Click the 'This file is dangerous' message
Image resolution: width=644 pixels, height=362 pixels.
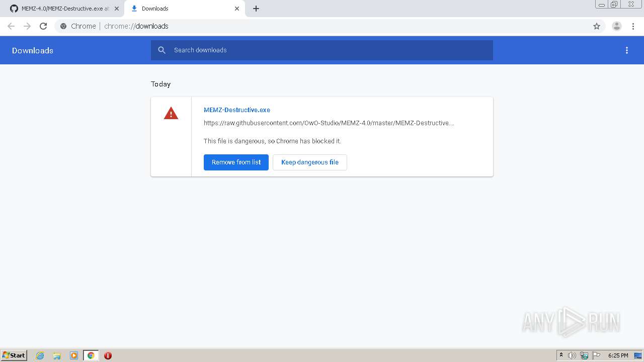[x=272, y=141]
